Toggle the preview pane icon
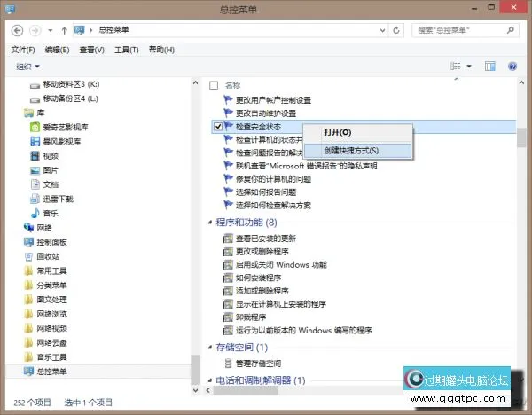Image resolution: width=532 pixels, height=415 pixels. pos(490,67)
